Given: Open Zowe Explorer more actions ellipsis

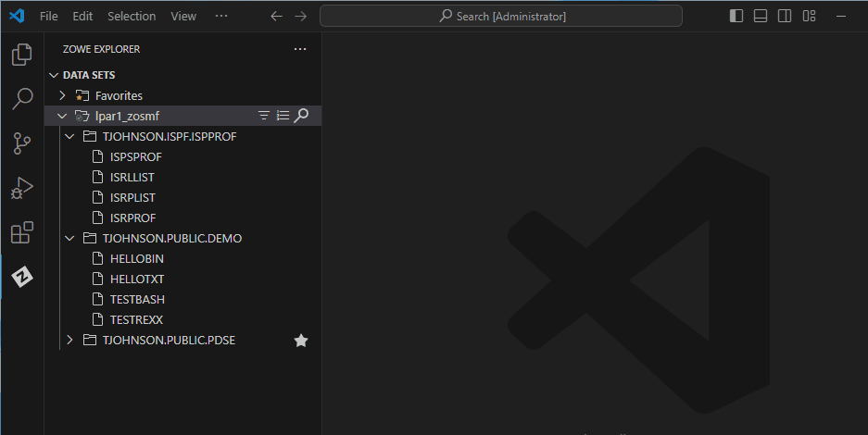Looking at the screenshot, I should click(299, 49).
